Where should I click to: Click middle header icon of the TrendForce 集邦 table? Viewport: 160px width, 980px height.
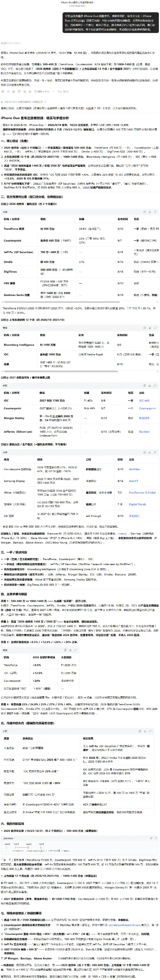[x=150, y=211]
